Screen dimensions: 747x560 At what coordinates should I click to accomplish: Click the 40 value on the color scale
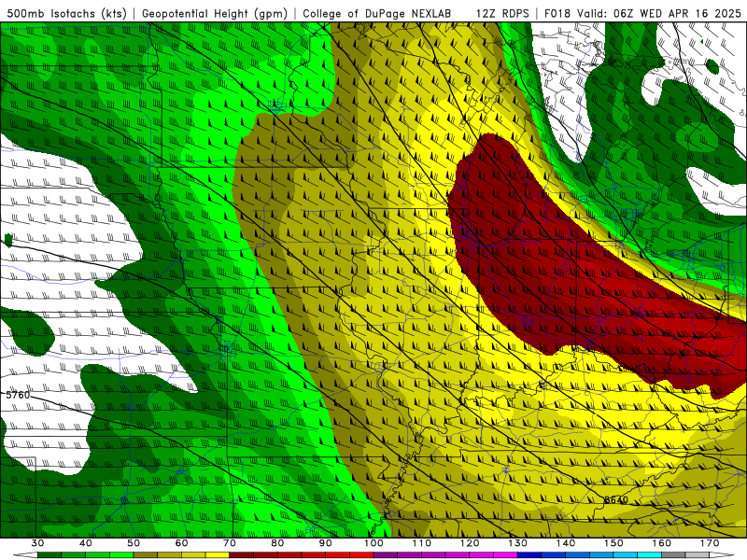pyautogui.click(x=86, y=543)
